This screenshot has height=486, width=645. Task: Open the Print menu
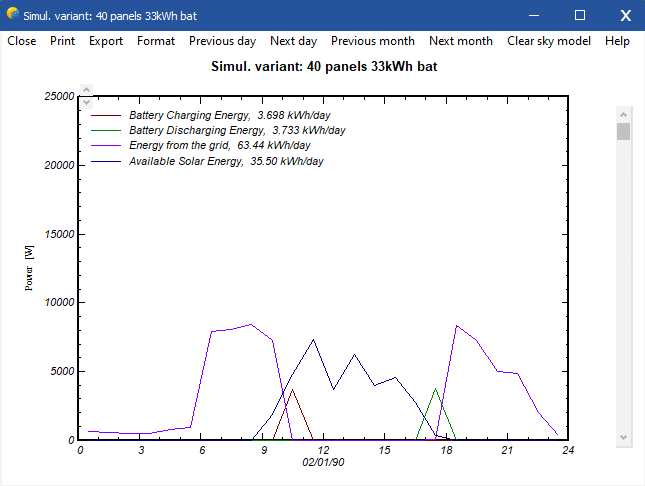pyautogui.click(x=63, y=41)
